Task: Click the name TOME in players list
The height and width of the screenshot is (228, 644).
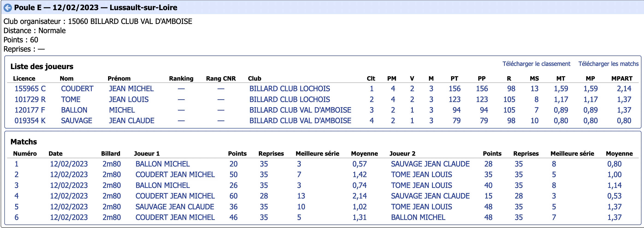Action: (71, 99)
